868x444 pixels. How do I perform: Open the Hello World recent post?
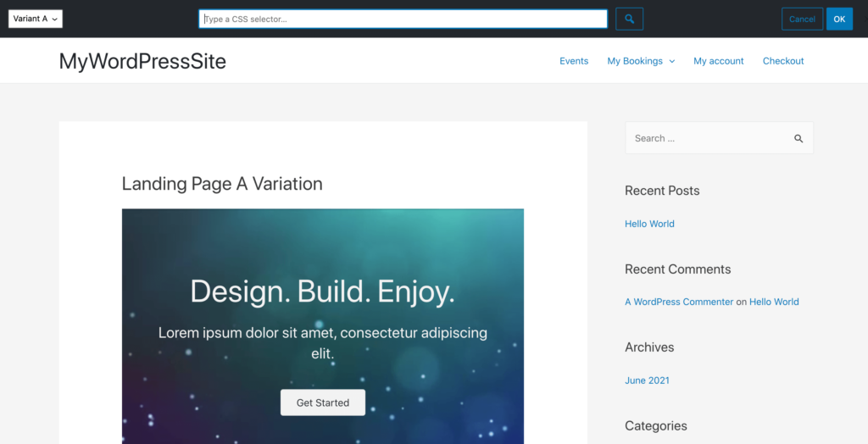[x=649, y=224]
